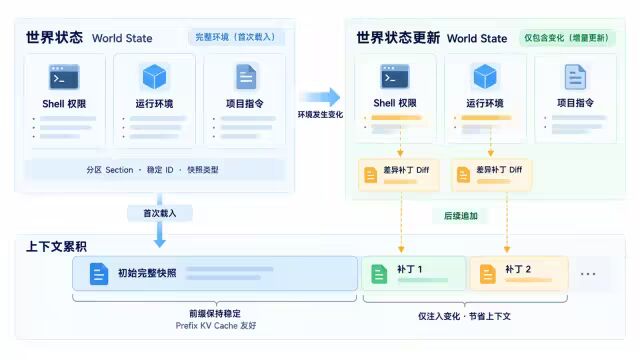Viewport: 640px width, 360px height.
Task: Click the cube icon in 世界状态更新 panel
Action: point(485,76)
